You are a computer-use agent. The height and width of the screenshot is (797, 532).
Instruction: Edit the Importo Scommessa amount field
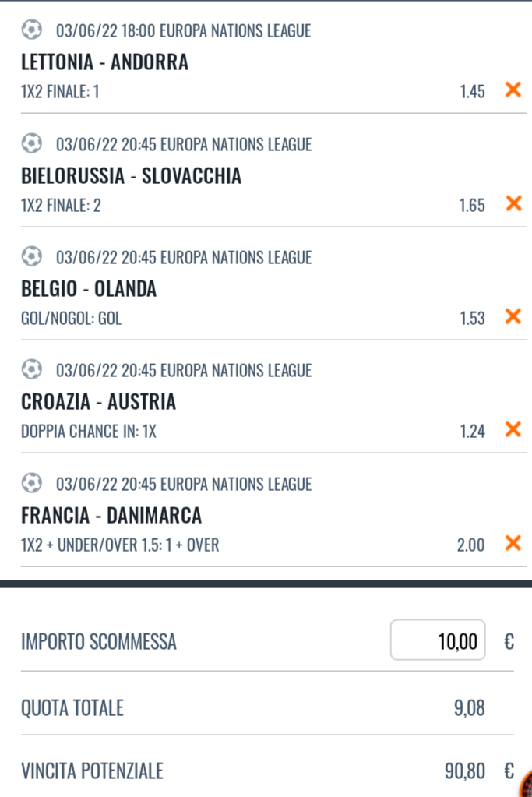pos(438,640)
